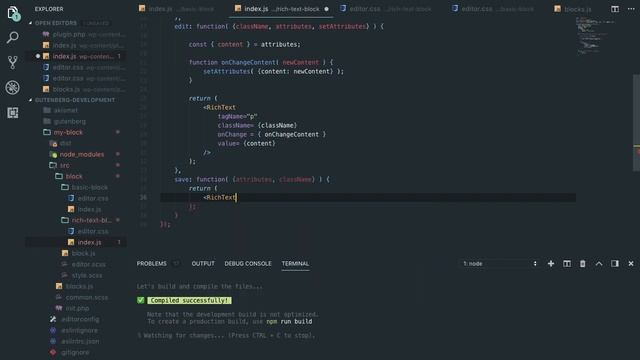Image resolution: width=640 pixels, height=360 pixels.
Task: Open the Extensions view
Action: click(x=13, y=113)
